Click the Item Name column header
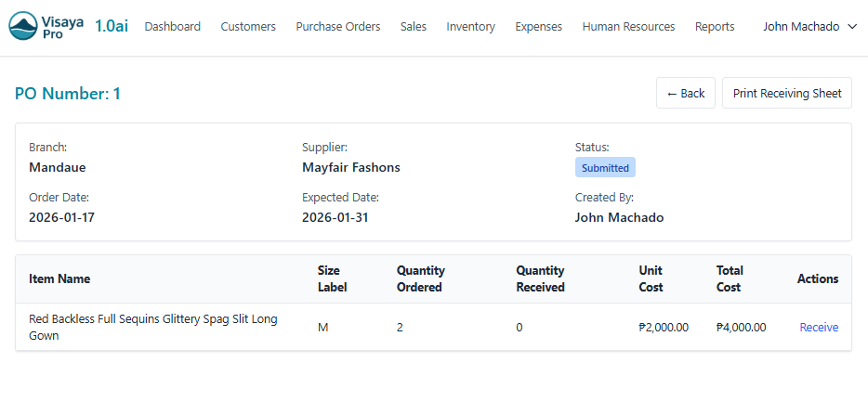Image resolution: width=868 pixels, height=401 pixels. tap(59, 278)
